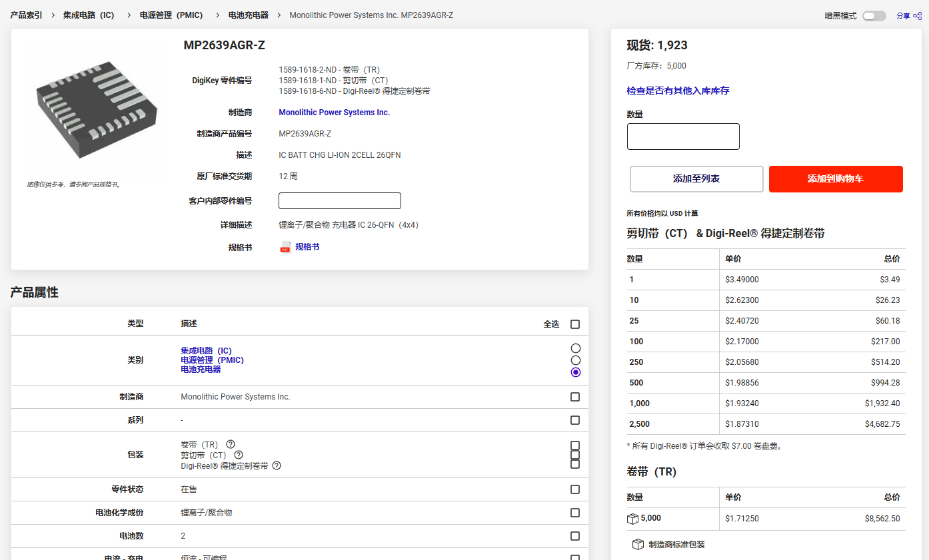Open the PDF datasheet icon

point(285,247)
